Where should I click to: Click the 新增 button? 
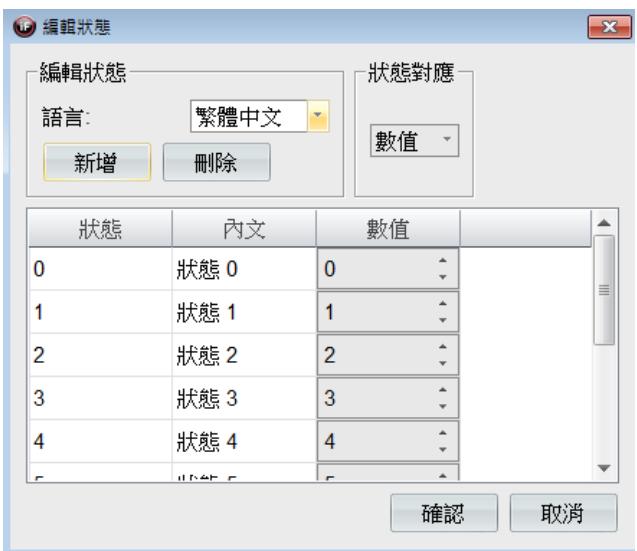[x=97, y=162]
